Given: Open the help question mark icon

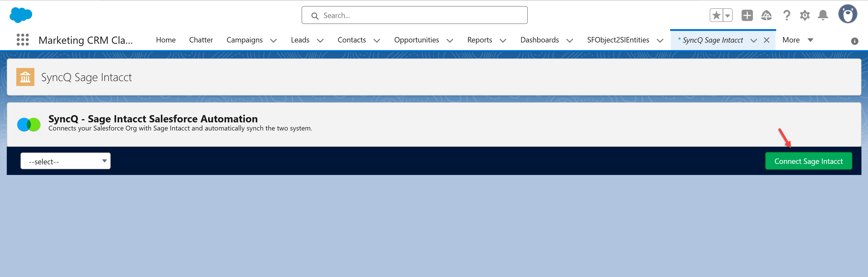Looking at the screenshot, I should tap(787, 15).
